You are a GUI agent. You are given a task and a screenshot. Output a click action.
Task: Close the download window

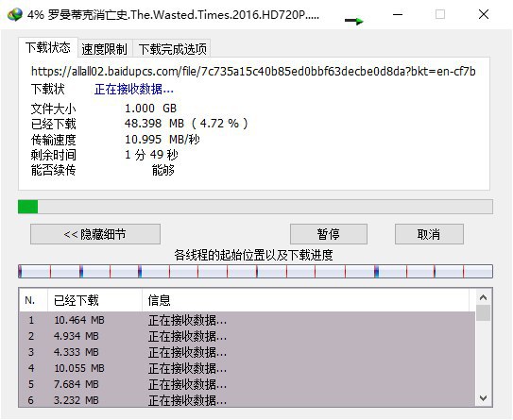click(484, 14)
